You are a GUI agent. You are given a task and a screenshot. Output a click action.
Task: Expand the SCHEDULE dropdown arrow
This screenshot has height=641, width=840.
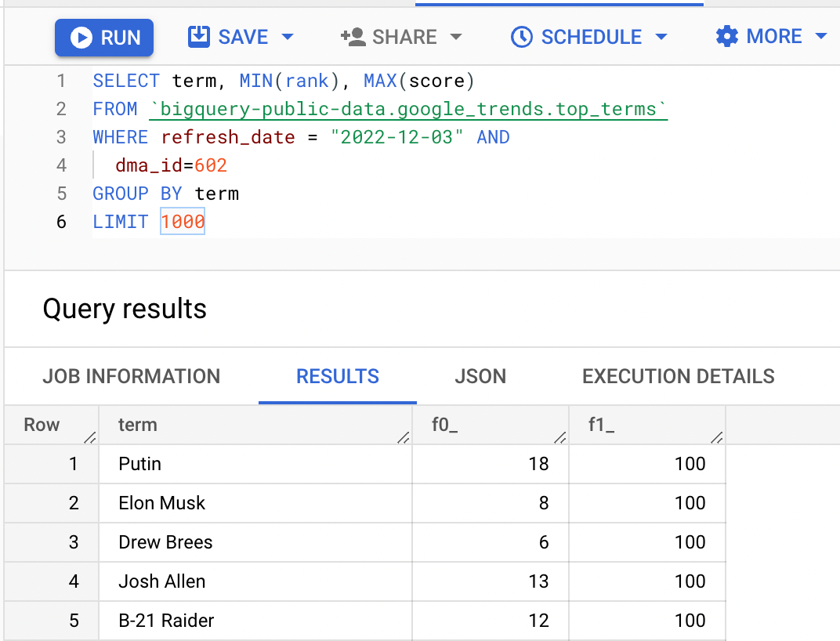pyautogui.click(x=661, y=37)
